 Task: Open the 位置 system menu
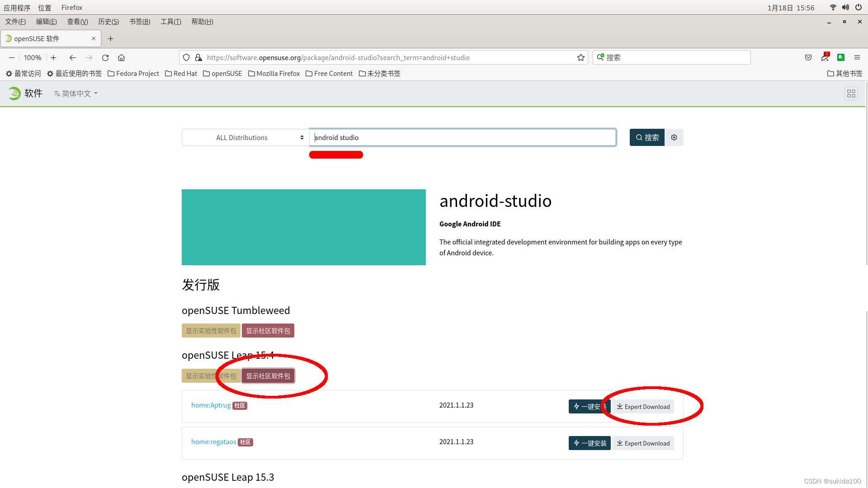(x=45, y=8)
